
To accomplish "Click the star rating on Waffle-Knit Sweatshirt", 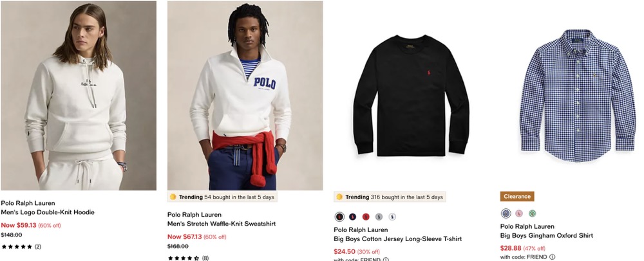I will [x=184, y=258].
